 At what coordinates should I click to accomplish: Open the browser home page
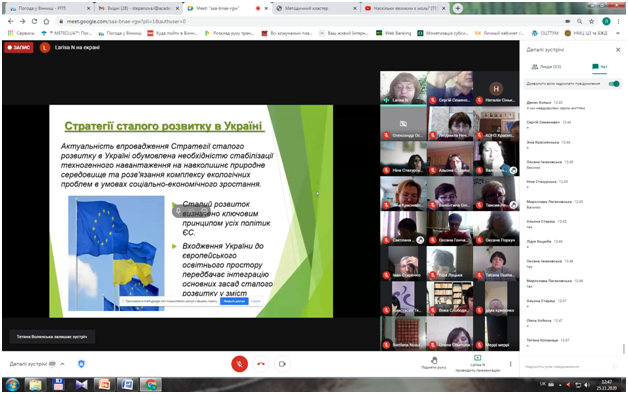pos(46,21)
